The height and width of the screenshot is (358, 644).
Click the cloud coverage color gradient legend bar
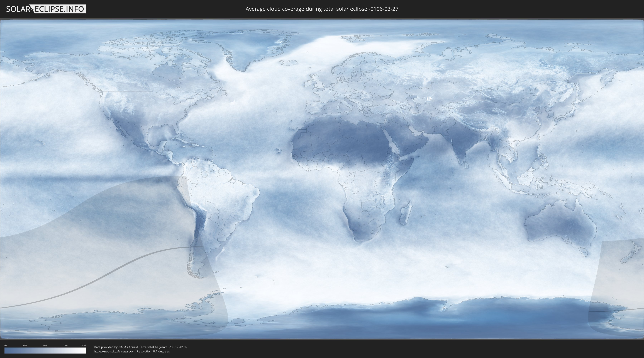click(45, 350)
